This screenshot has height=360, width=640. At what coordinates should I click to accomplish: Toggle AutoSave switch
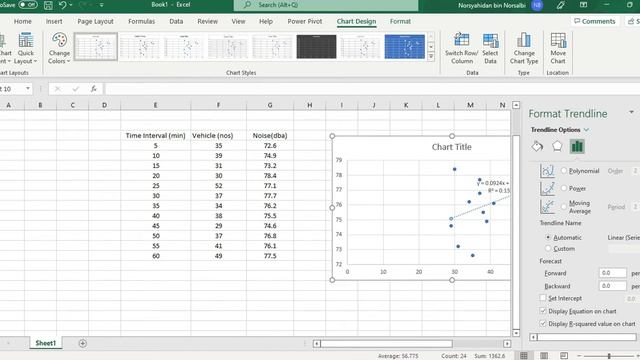point(27,5)
